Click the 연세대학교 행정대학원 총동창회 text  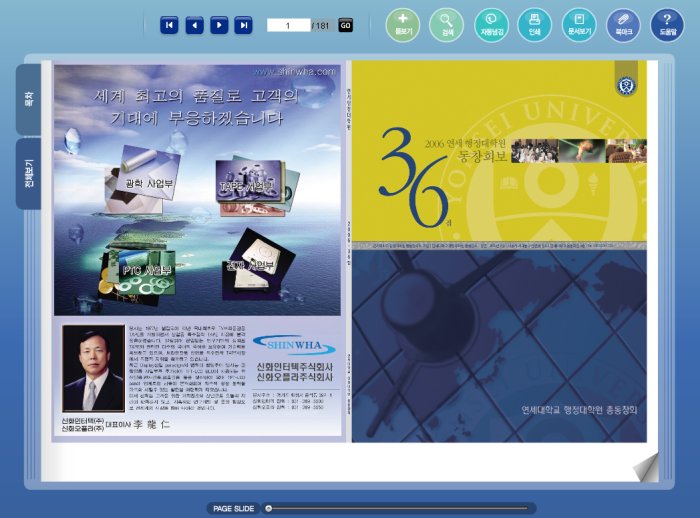(x=579, y=409)
